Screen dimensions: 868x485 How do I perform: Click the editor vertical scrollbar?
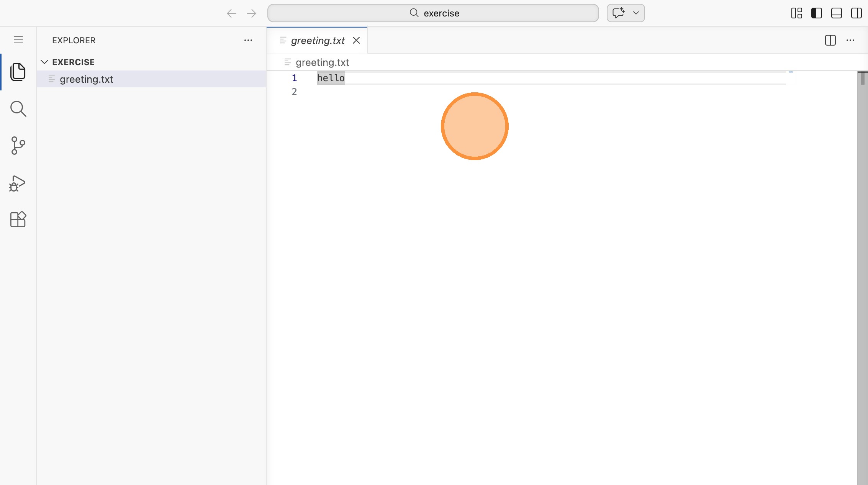[862, 268]
